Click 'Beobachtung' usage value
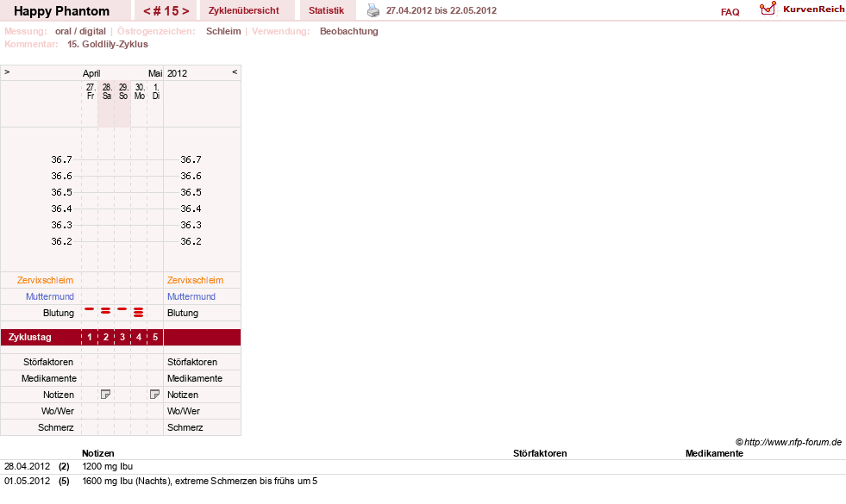 pyautogui.click(x=349, y=31)
